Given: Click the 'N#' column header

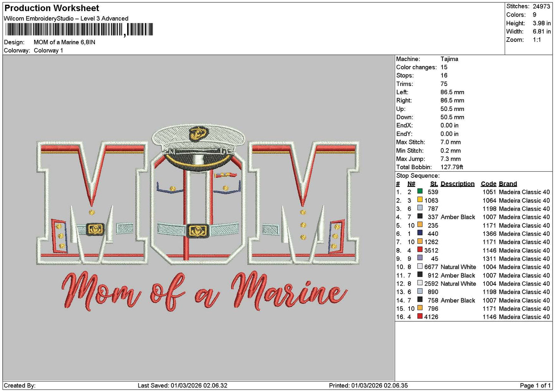Looking at the screenshot, I should [411, 184].
